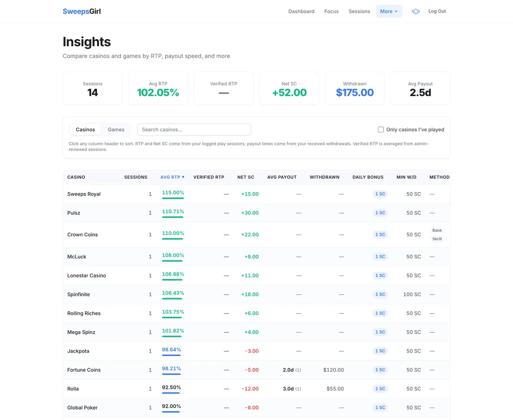The image size is (513, 420).
Task: Click the Net SC +52.00 card
Action: point(289,88)
